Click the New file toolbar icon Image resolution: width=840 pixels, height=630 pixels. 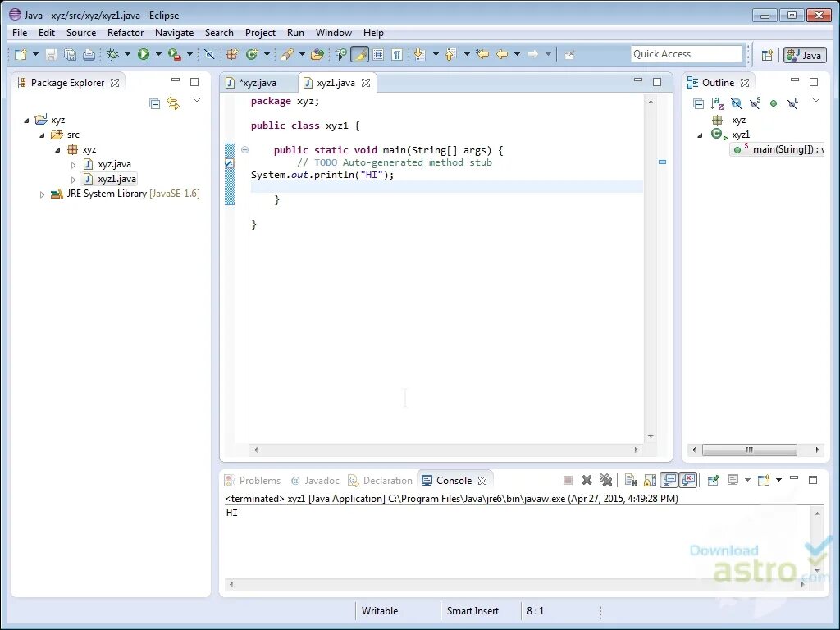(21, 54)
